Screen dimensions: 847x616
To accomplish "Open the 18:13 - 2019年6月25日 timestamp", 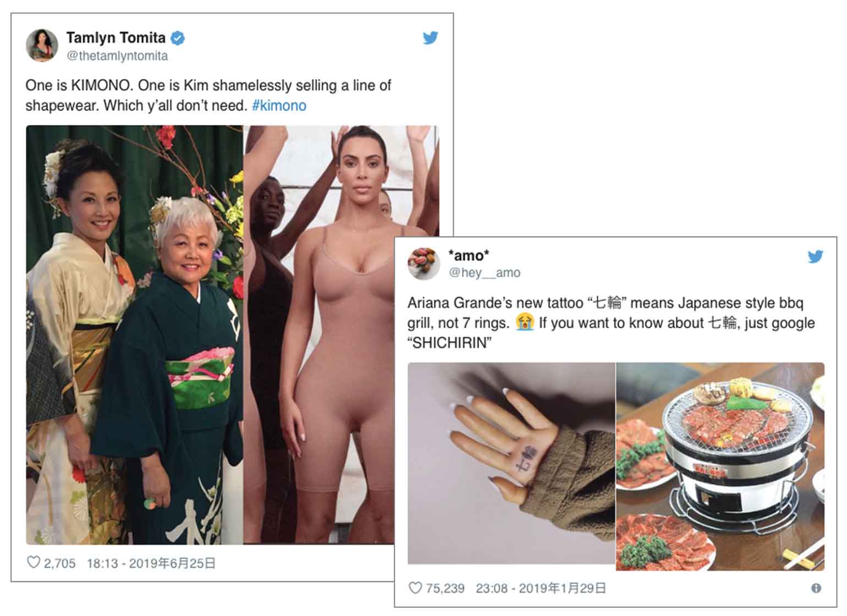I will [151, 563].
